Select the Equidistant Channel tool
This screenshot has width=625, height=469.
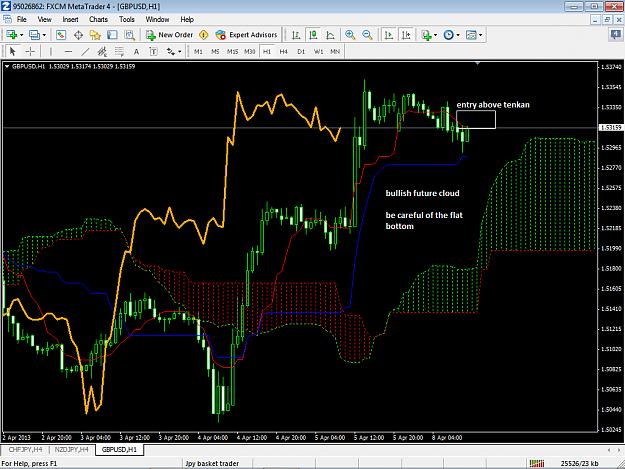pyautogui.click(x=102, y=51)
